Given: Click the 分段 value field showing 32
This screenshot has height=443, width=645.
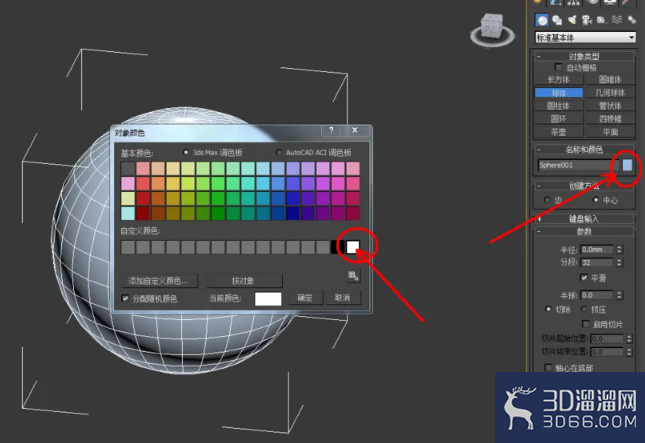Looking at the screenshot, I should pyautogui.click(x=597, y=262).
